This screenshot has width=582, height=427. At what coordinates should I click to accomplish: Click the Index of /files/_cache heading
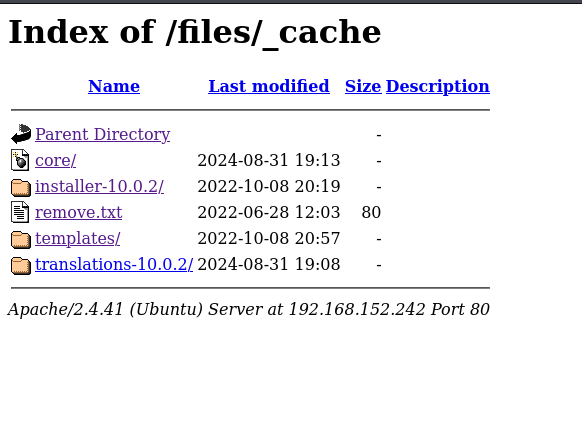click(x=194, y=33)
